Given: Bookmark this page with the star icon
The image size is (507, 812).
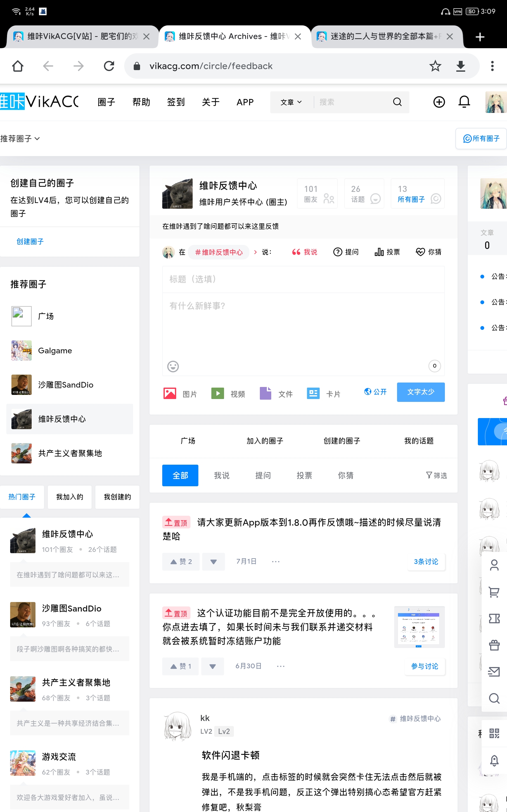Looking at the screenshot, I should pyautogui.click(x=435, y=66).
